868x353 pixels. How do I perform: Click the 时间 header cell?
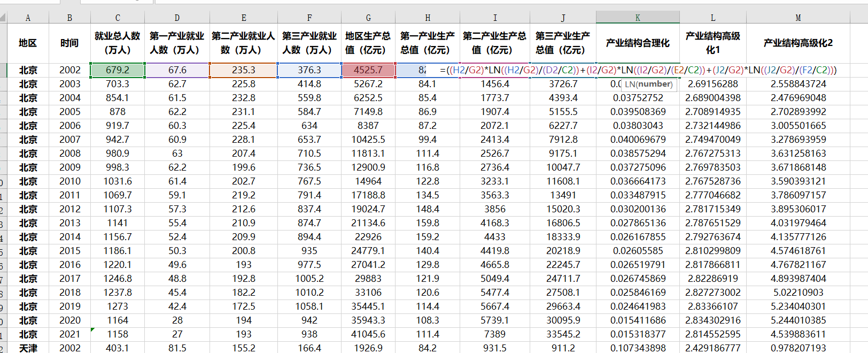tap(69, 43)
